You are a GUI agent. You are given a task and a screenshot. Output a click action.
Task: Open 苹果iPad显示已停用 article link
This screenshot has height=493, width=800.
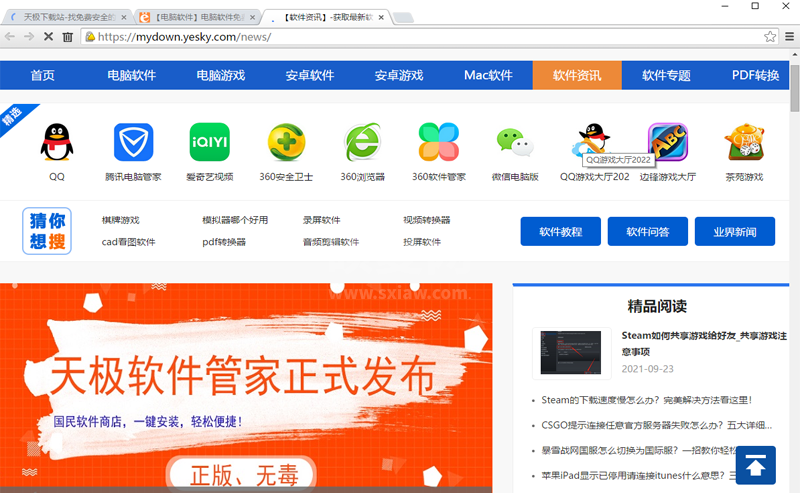click(638, 476)
